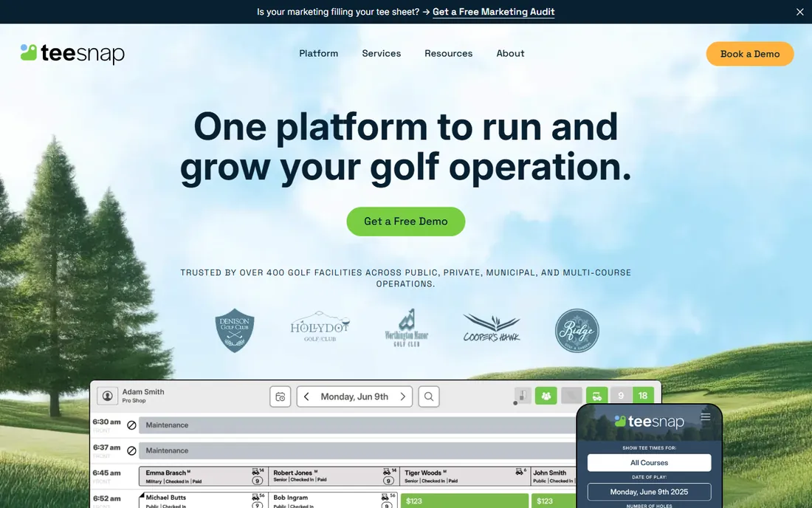Select the 9 holes toggle in toolbar

[621, 396]
